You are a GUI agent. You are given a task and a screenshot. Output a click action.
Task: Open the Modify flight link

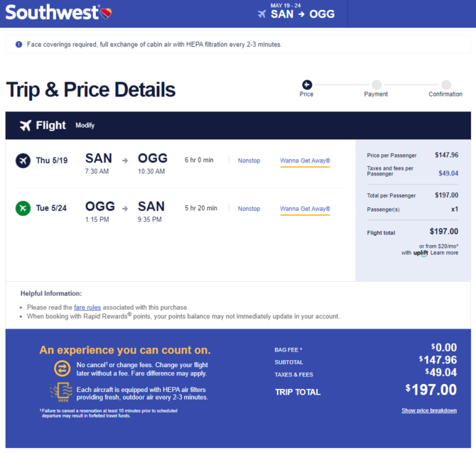(x=85, y=125)
